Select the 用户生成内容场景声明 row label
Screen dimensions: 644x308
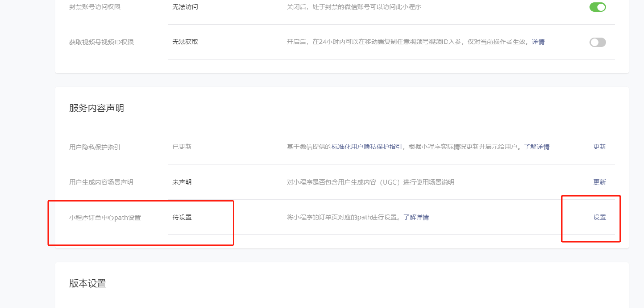click(101, 182)
